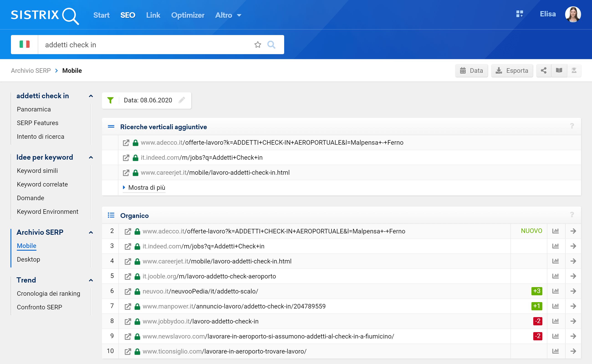Click the SISTRIX logo

point(45,16)
